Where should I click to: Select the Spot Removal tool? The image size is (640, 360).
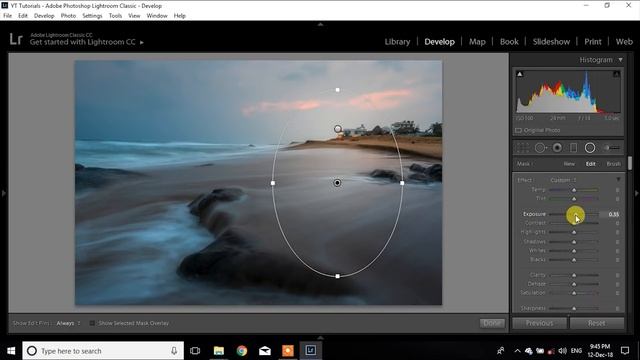click(540, 148)
